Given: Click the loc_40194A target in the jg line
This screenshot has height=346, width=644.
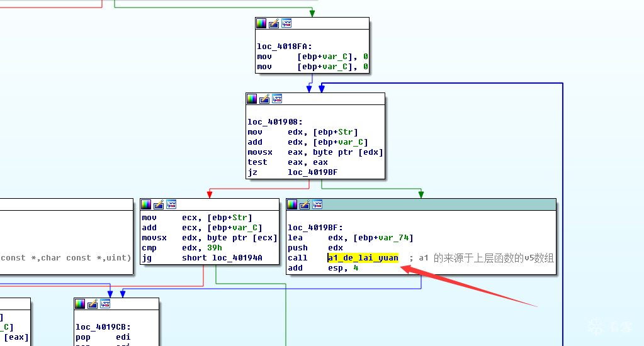Looking at the screenshot, I should tap(237, 258).
